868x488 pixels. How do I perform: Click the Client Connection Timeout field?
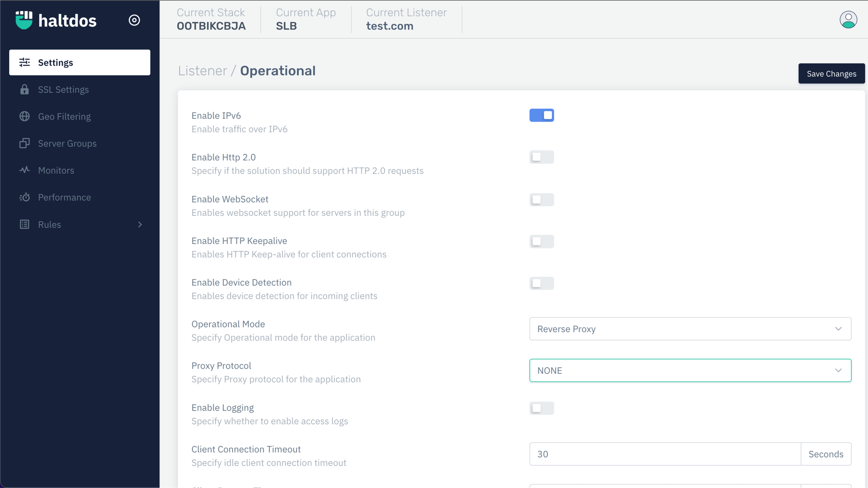[x=665, y=454]
